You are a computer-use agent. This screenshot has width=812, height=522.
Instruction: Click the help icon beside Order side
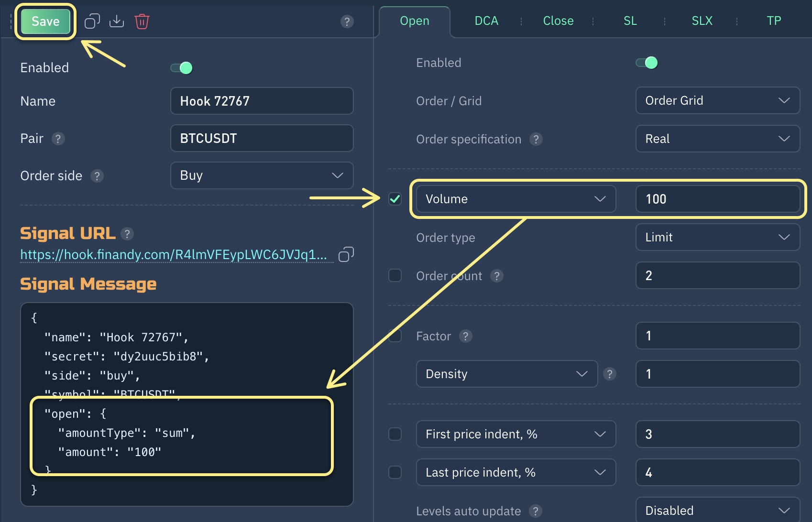pyautogui.click(x=97, y=176)
